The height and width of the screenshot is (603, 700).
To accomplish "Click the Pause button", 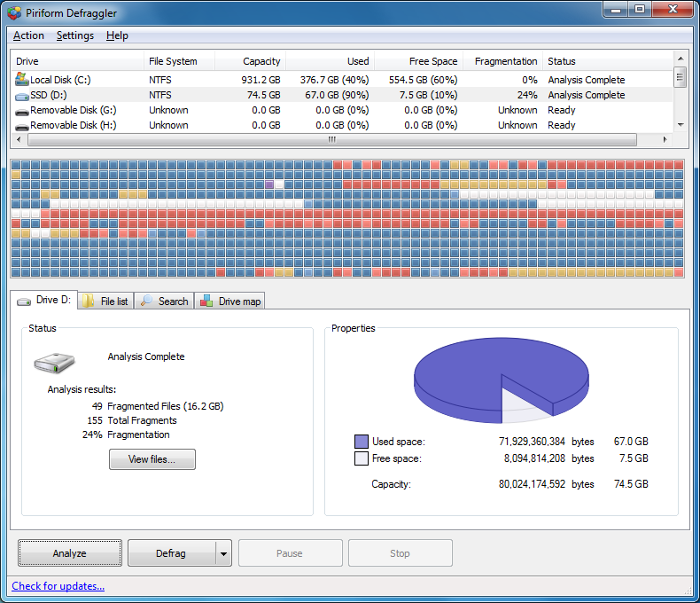I will click(290, 553).
